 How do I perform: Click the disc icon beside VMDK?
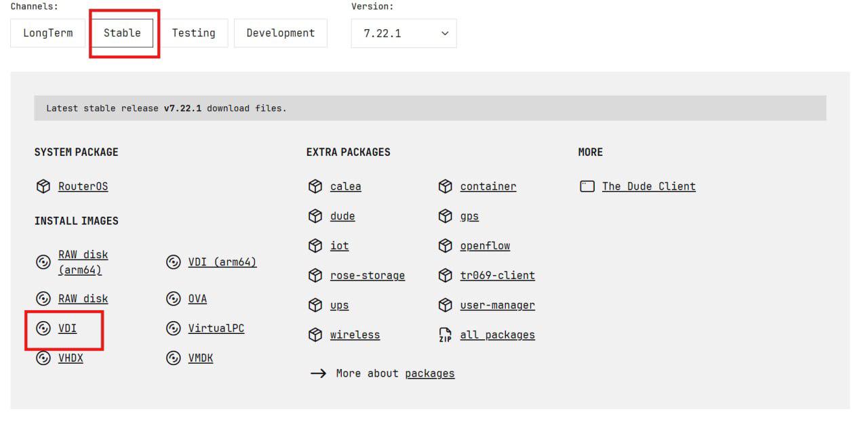[174, 358]
